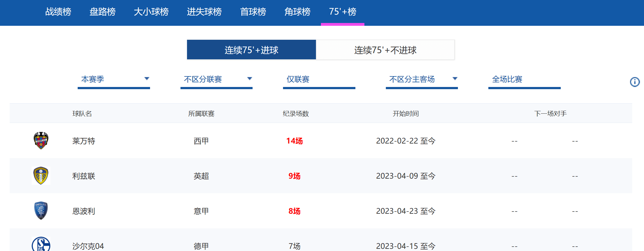The width and height of the screenshot is (644, 251).
Task: Open the info circle icon
Action: pos(634,82)
